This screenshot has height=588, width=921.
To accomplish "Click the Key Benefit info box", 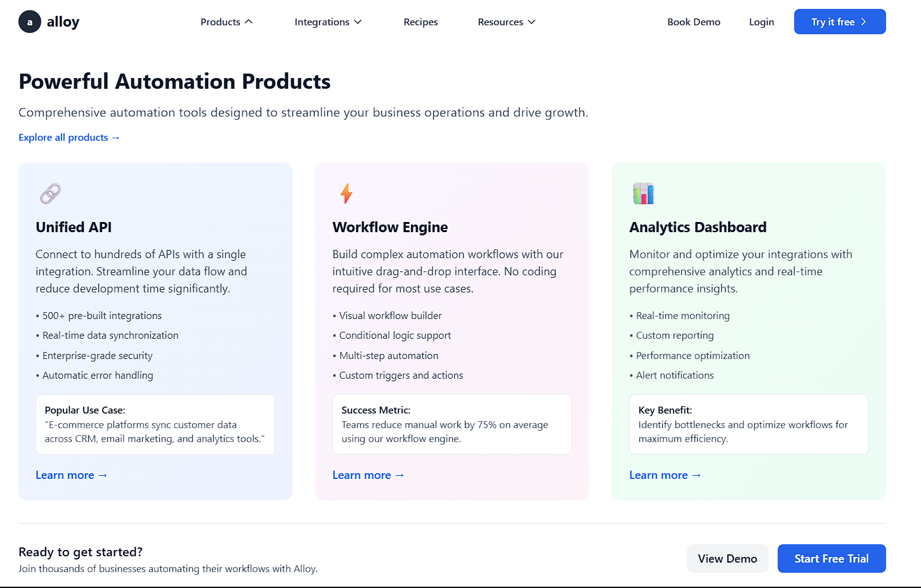I will (x=748, y=424).
